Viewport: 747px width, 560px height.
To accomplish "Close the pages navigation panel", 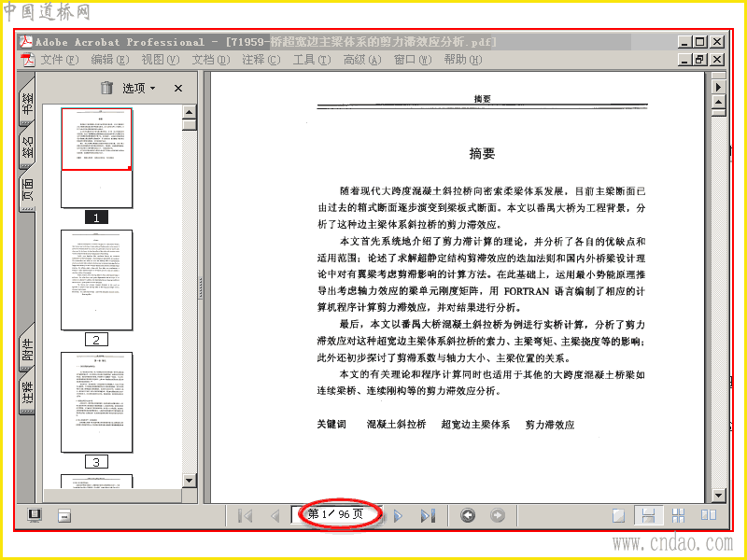I will 178,88.
